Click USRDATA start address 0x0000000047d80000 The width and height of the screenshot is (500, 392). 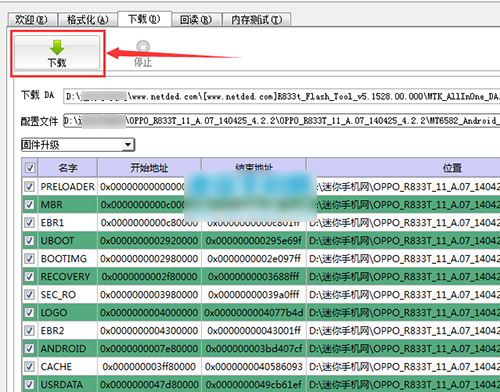tap(149, 385)
